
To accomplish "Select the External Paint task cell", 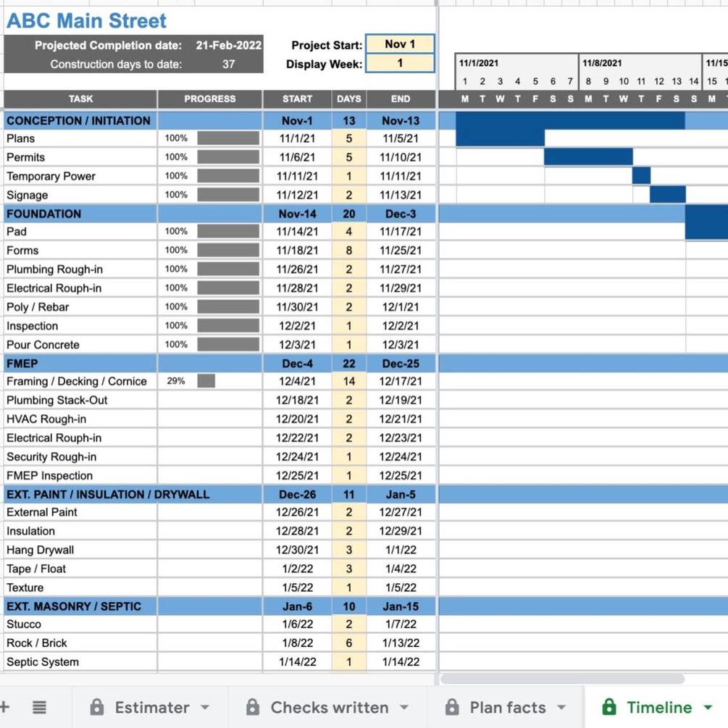I will pyautogui.click(x=80, y=512).
